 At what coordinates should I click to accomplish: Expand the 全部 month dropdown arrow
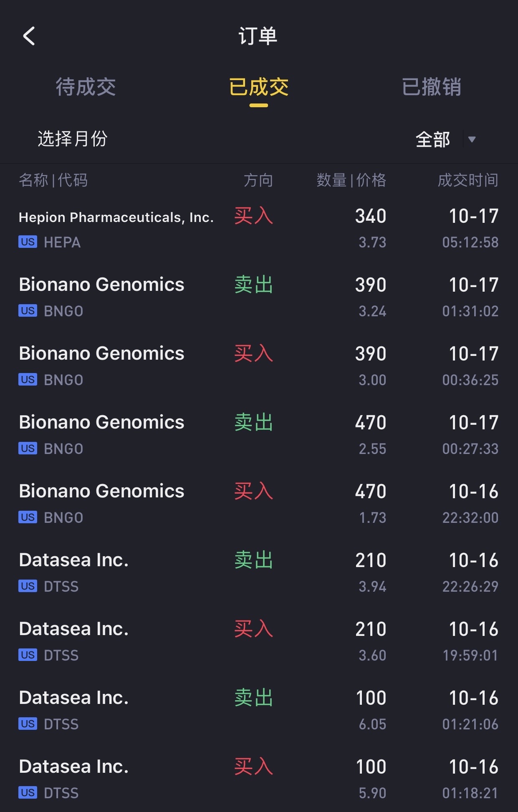click(472, 139)
